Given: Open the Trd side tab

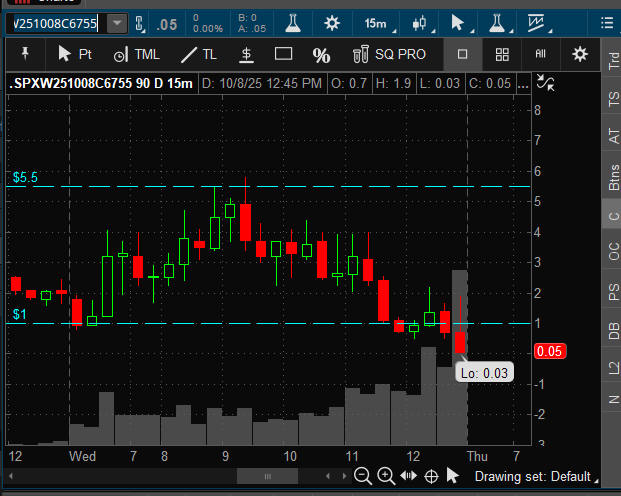Looking at the screenshot, I should (x=613, y=59).
